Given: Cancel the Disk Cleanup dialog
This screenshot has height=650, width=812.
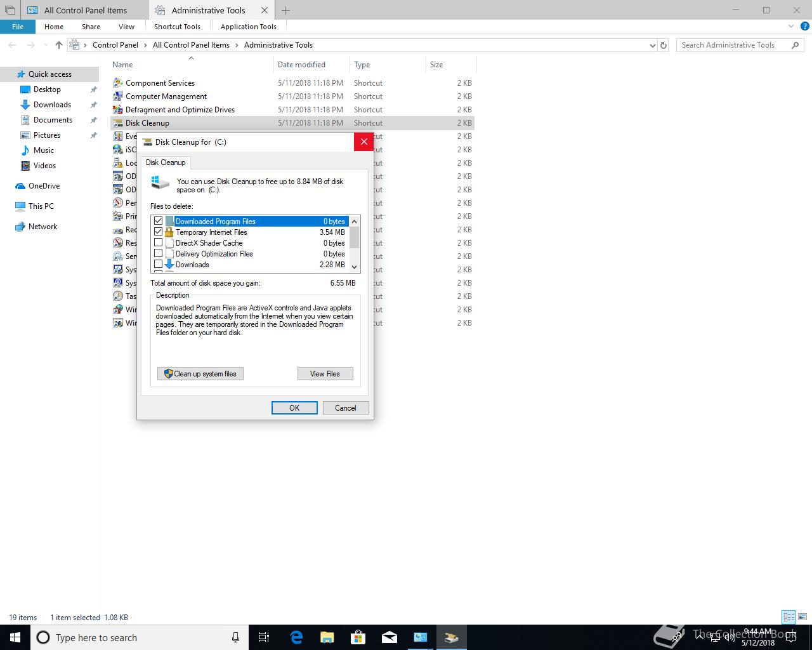Looking at the screenshot, I should [x=346, y=408].
